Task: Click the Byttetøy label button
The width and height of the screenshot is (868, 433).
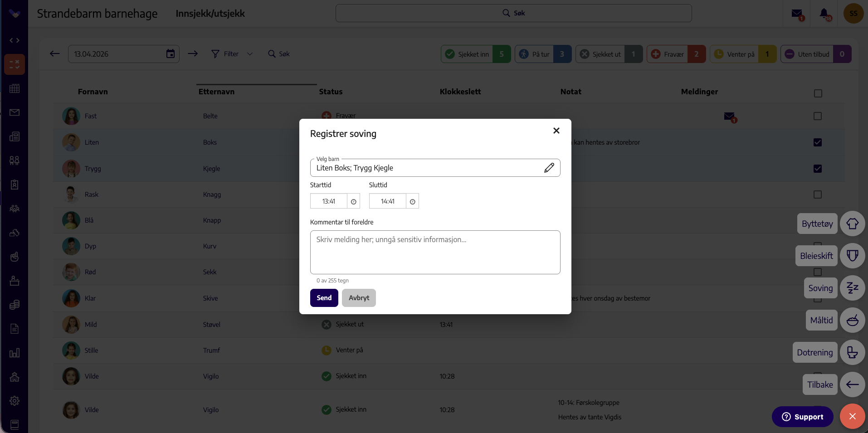Action: tap(817, 224)
